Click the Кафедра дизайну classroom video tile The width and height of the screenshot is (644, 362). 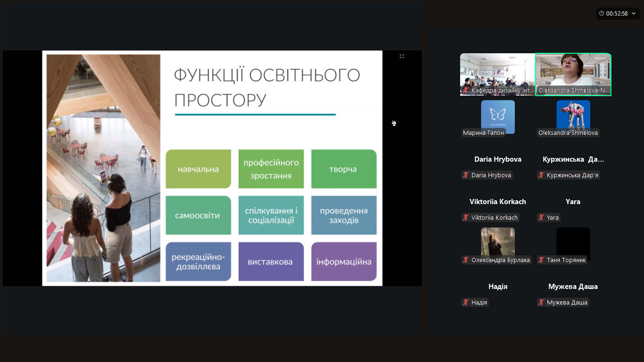tap(497, 71)
